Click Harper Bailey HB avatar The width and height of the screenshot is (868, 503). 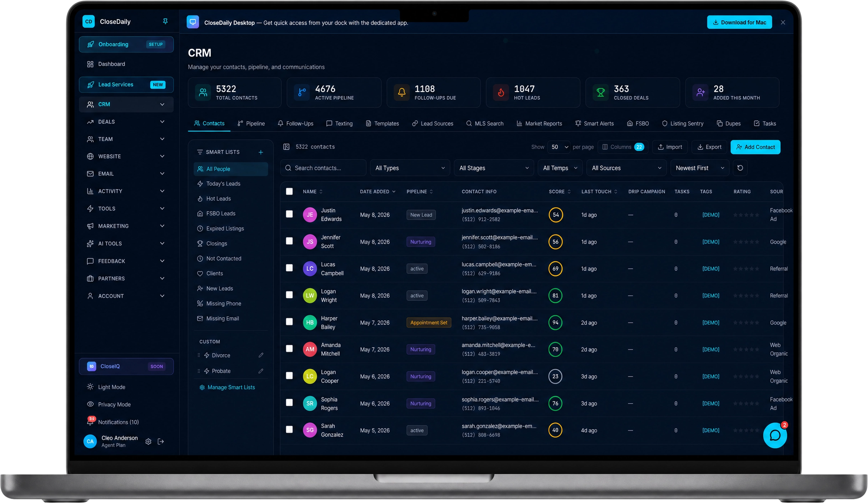pyautogui.click(x=310, y=322)
